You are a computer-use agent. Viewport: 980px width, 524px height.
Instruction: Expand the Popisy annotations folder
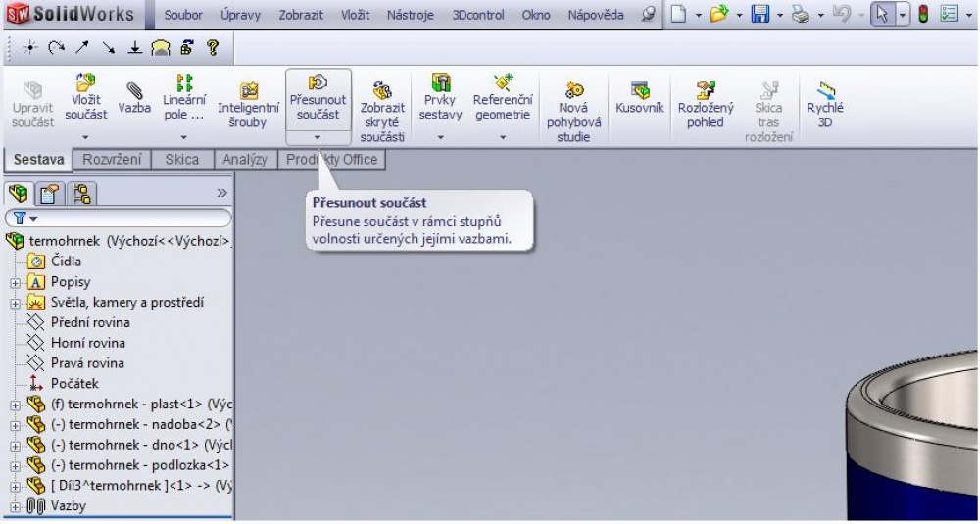point(15,283)
